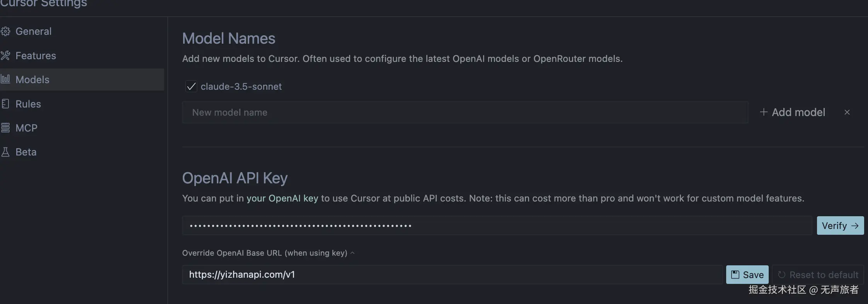
Task: Click Reset to default button
Action: (x=818, y=275)
